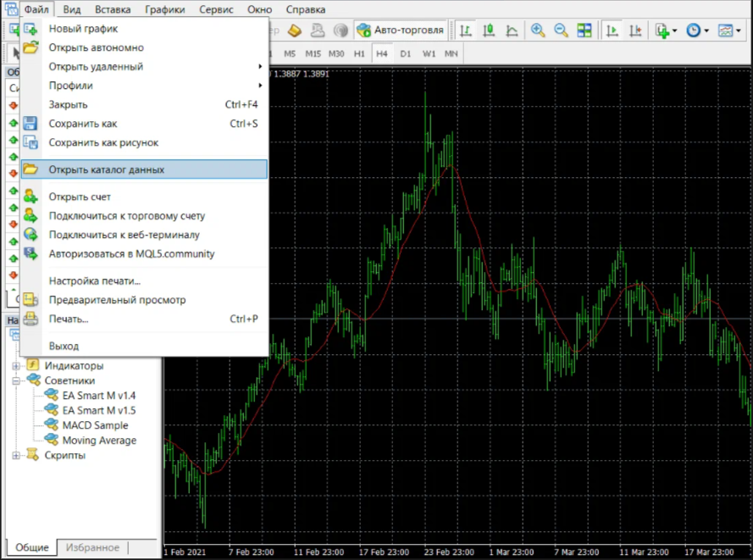Choose Выход to exit
The width and height of the screenshot is (753, 560).
(x=144, y=347)
